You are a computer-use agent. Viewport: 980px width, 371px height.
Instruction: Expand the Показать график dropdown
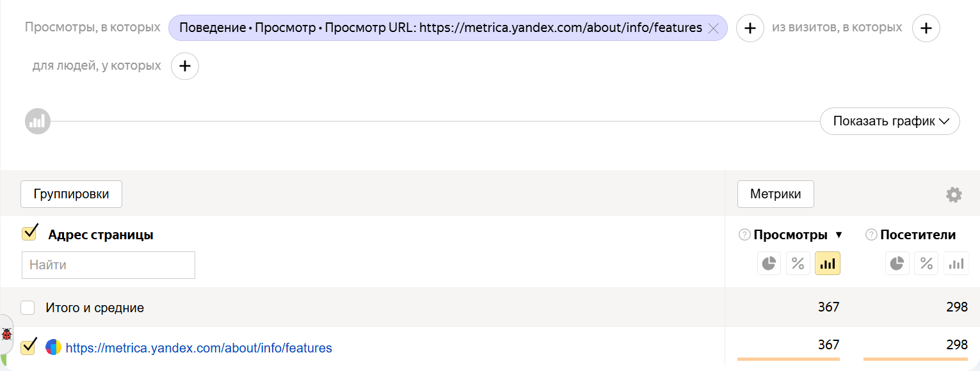889,122
